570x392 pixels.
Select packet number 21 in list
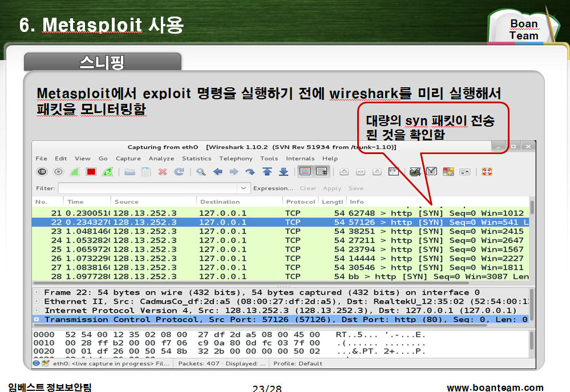click(280, 213)
